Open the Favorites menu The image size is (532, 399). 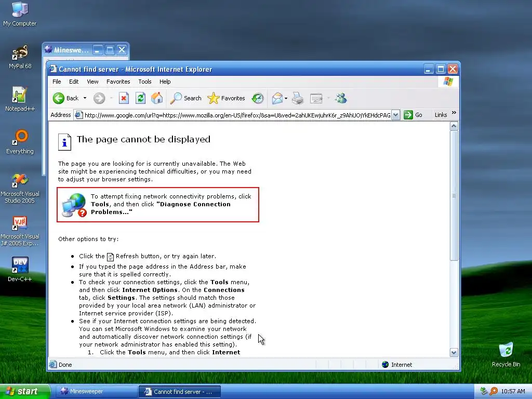(118, 82)
